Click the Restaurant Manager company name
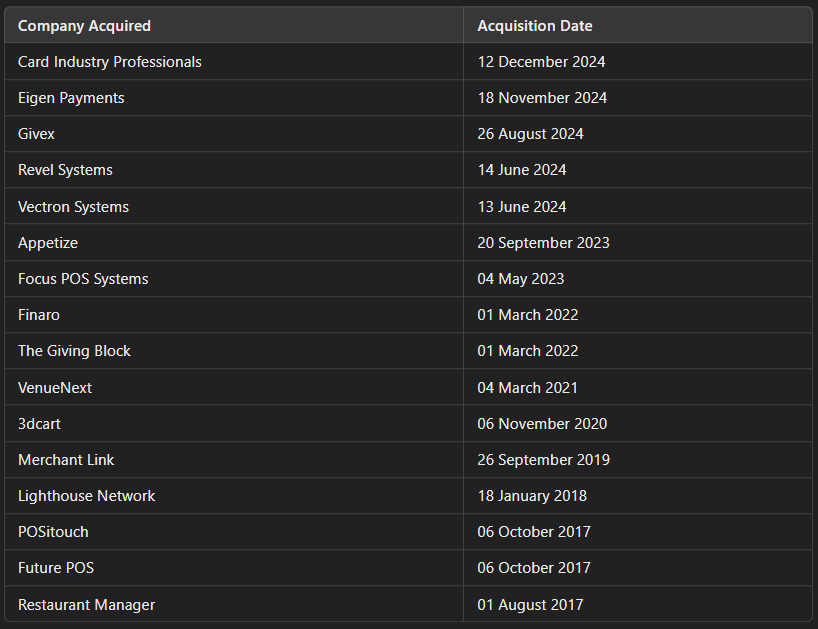This screenshot has width=818, height=629. tap(87, 604)
